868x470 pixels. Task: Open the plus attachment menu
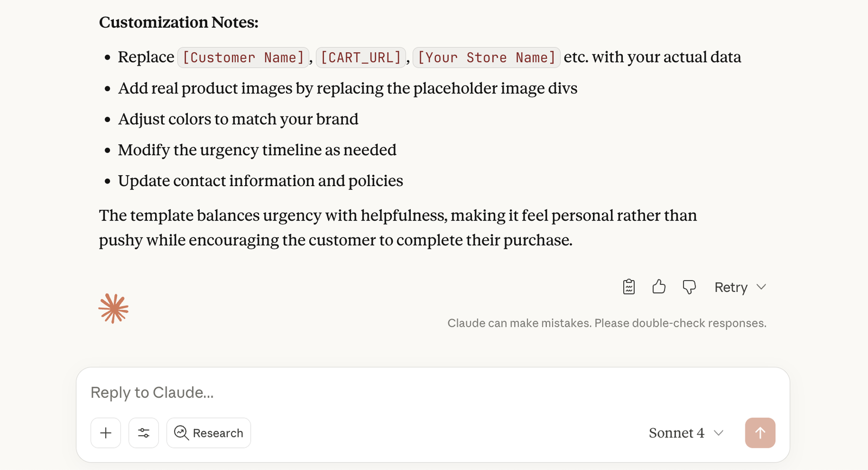(x=106, y=433)
